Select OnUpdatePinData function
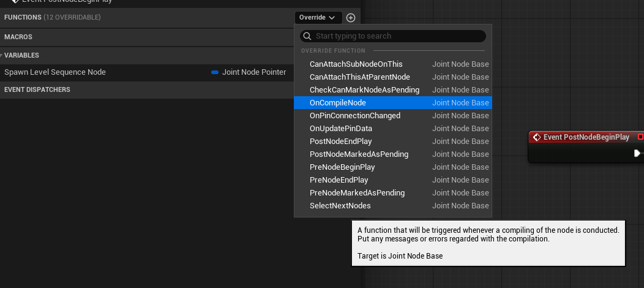Screen dimensions: 644x288 [340, 129]
